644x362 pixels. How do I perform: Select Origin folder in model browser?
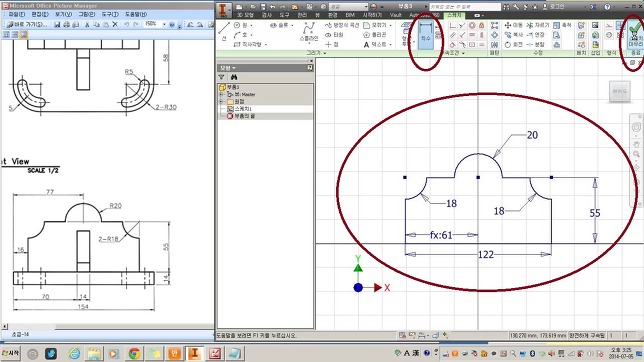[x=236, y=101]
